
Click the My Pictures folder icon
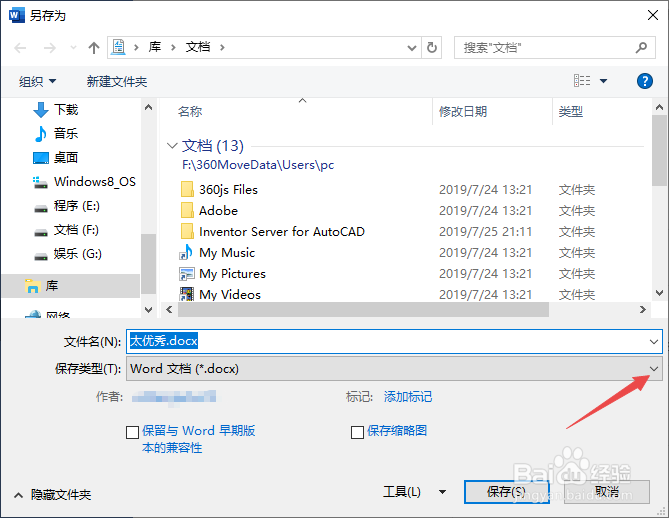click(x=186, y=274)
